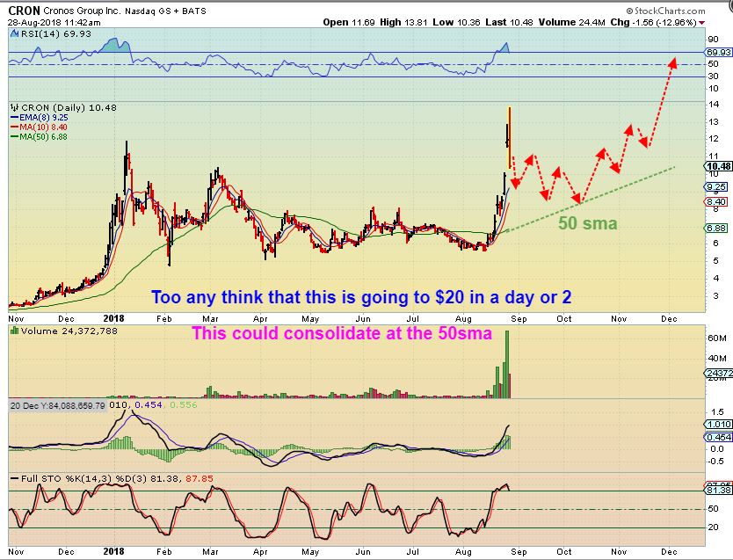Click the red 87.85 stochastic %D value
Viewport: 733px width, 560px height.
[200, 478]
